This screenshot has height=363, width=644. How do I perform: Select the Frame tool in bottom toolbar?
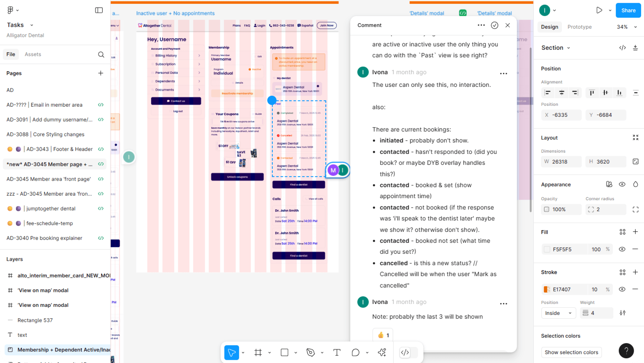(x=258, y=353)
